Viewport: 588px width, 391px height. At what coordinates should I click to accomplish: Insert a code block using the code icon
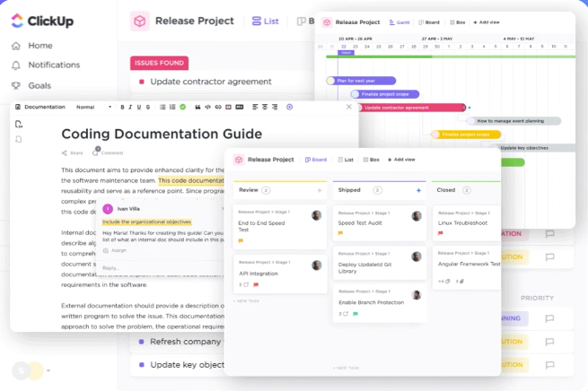pos(207,107)
